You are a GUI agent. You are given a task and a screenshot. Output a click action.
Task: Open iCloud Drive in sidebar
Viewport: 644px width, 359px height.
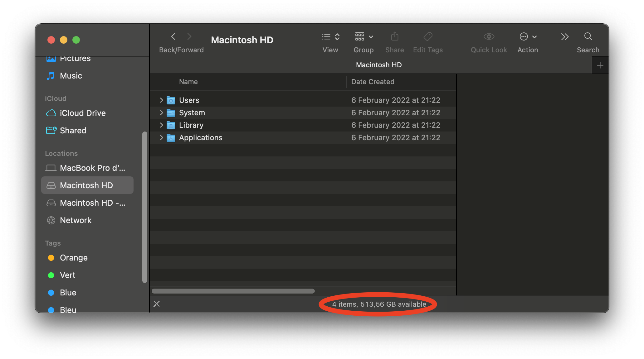pyautogui.click(x=82, y=113)
